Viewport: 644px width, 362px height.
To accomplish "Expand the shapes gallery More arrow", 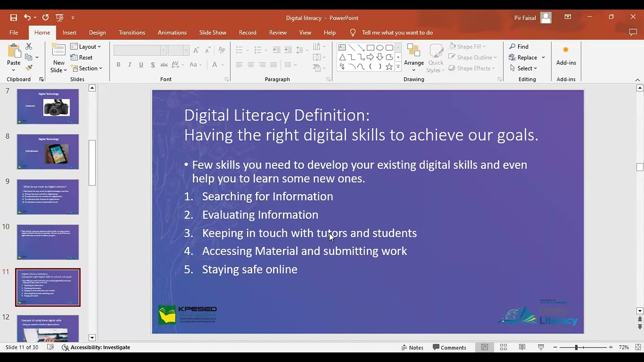I will (398, 67).
